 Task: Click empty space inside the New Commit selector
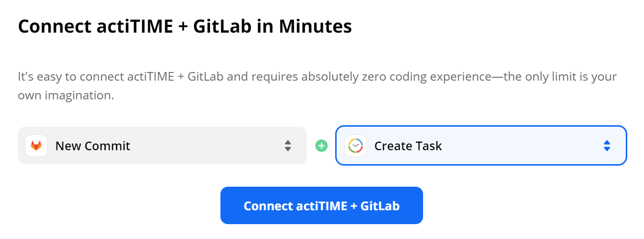207,145
